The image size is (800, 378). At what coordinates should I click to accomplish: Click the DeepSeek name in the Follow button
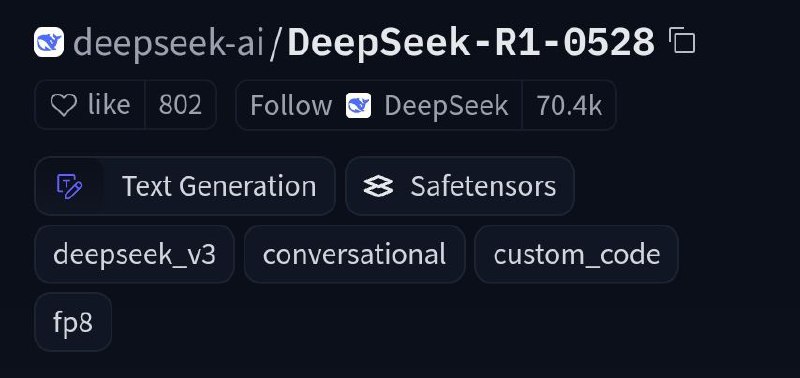pos(446,106)
